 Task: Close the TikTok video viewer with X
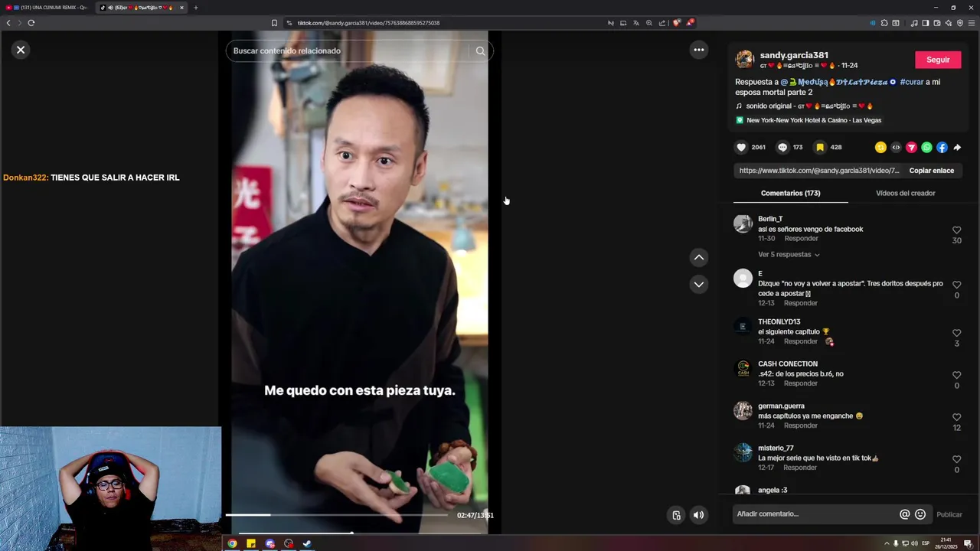[x=21, y=50]
